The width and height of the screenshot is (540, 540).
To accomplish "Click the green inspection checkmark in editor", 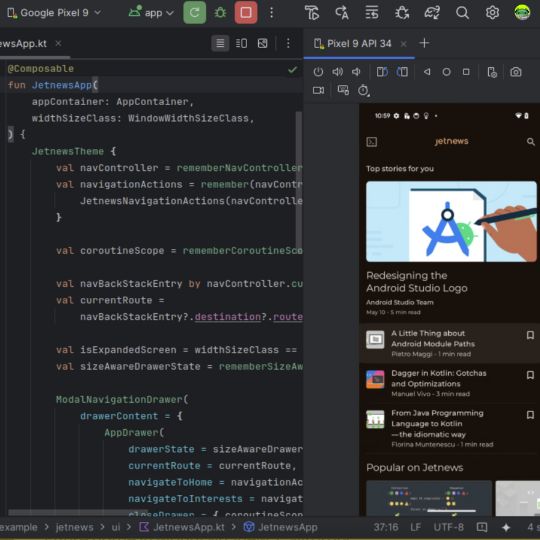I will tap(292, 70).
